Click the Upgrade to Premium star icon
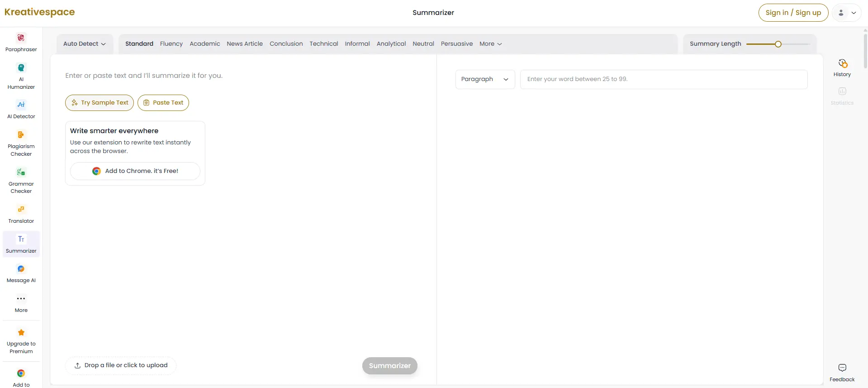The height and width of the screenshot is (388, 868). click(21, 332)
